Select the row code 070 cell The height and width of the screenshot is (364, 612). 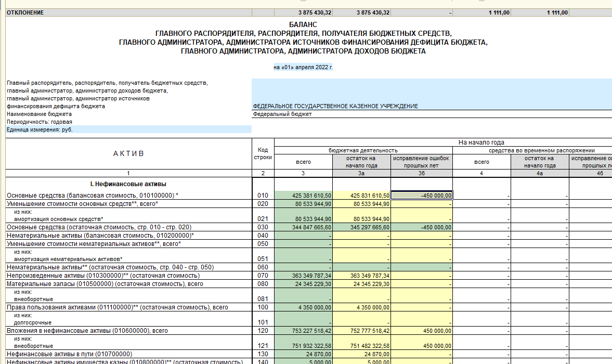click(263, 276)
